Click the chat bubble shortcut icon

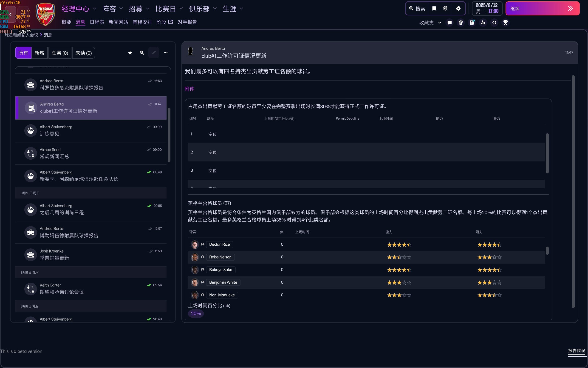pyautogui.click(x=449, y=23)
